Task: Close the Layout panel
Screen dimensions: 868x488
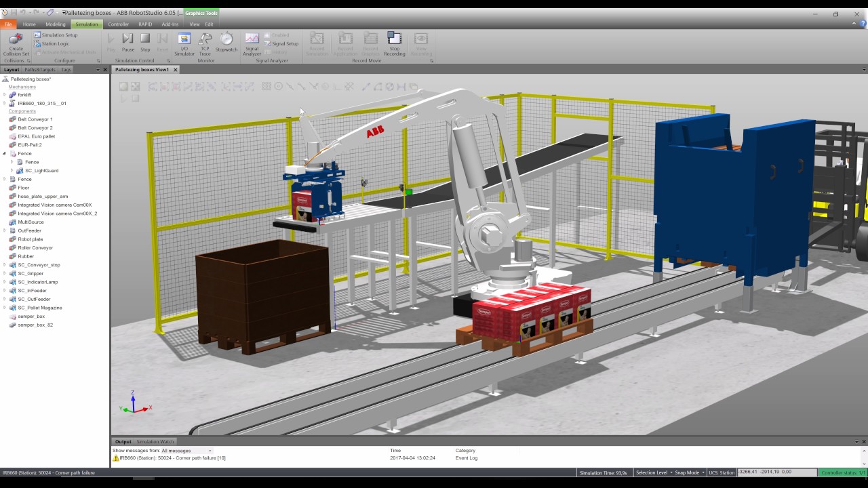Action: [x=105, y=69]
